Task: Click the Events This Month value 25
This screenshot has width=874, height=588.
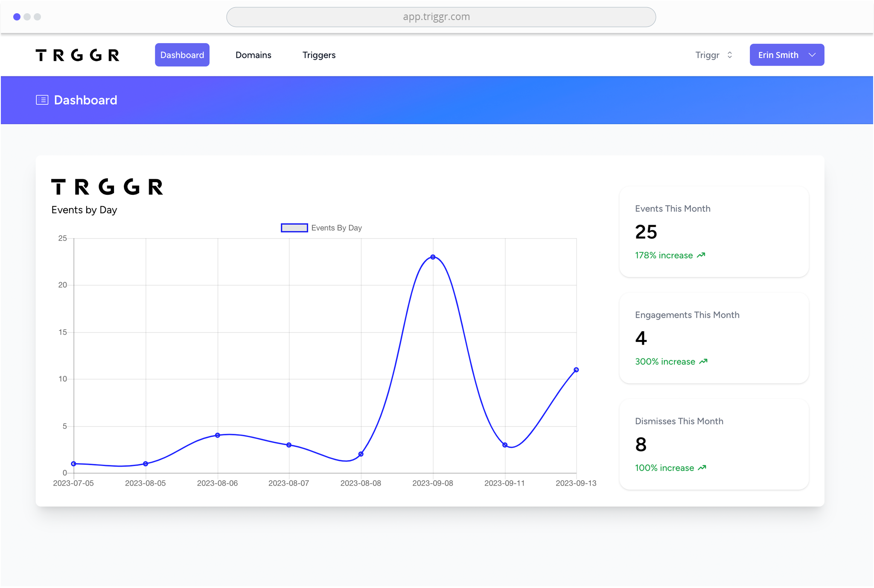Action: pyautogui.click(x=646, y=232)
